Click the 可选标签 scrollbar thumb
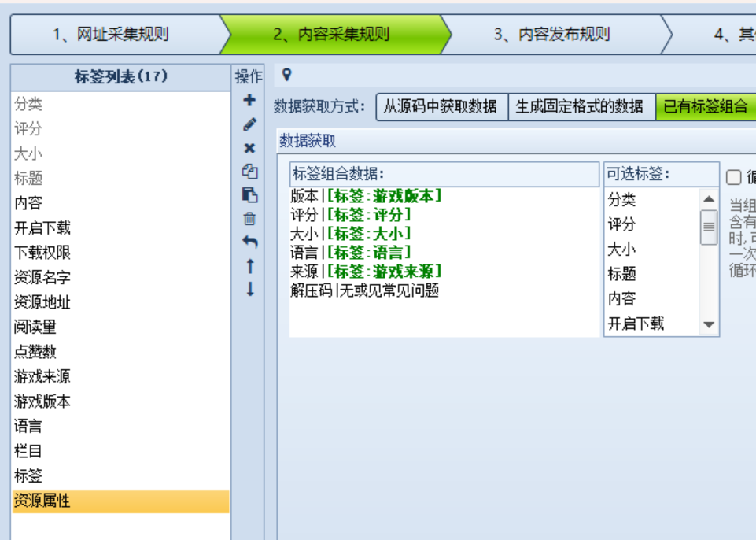The image size is (756, 540). 709,227
